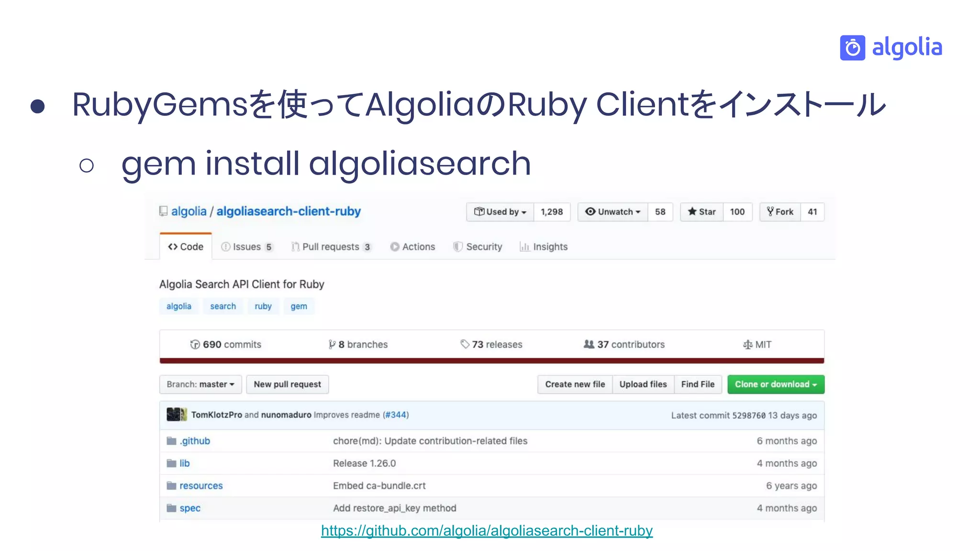980x551 pixels.
Task: Click the dark red language bar
Action: (x=492, y=361)
